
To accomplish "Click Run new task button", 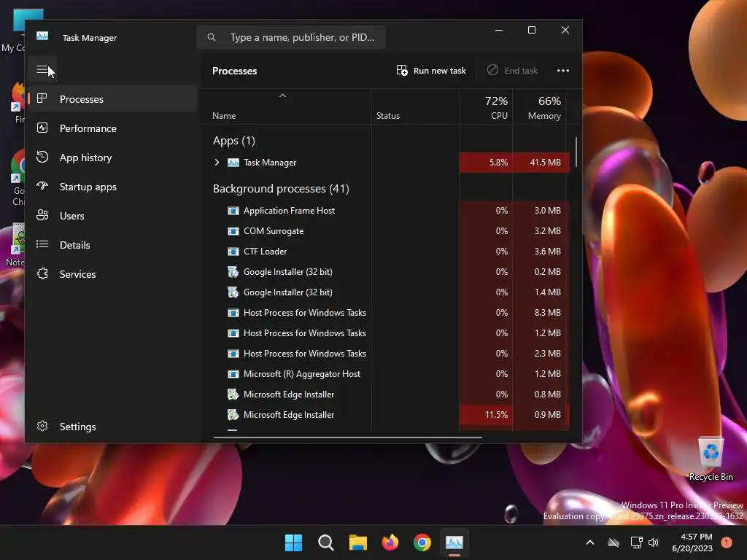I will pos(431,71).
